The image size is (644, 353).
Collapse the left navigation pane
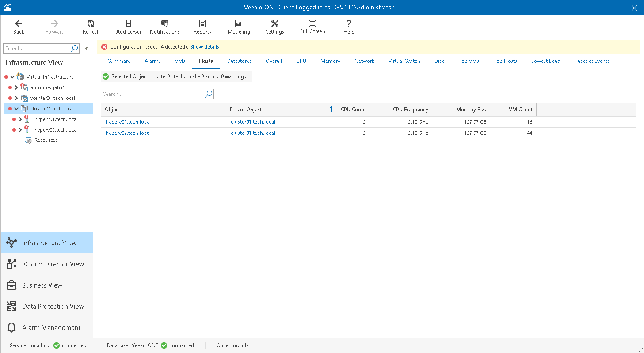click(86, 49)
